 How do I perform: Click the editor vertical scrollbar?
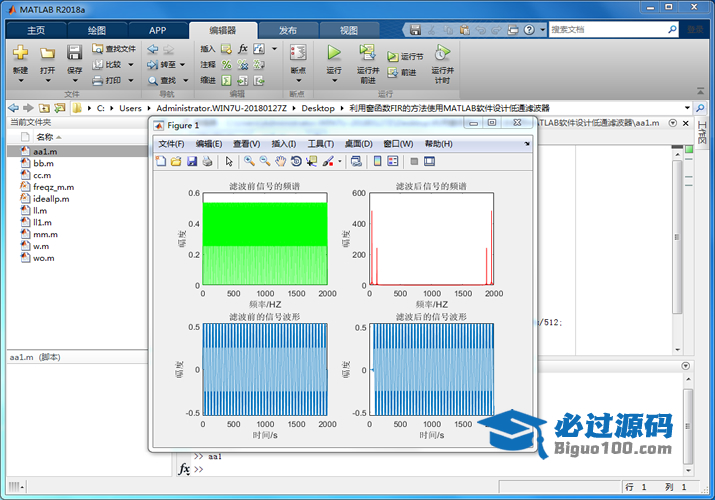tap(677, 237)
